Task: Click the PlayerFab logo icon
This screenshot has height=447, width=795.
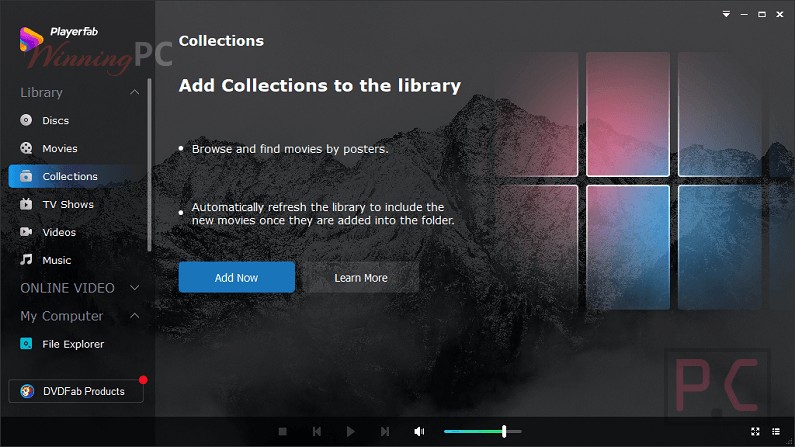Action: pyautogui.click(x=30, y=39)
